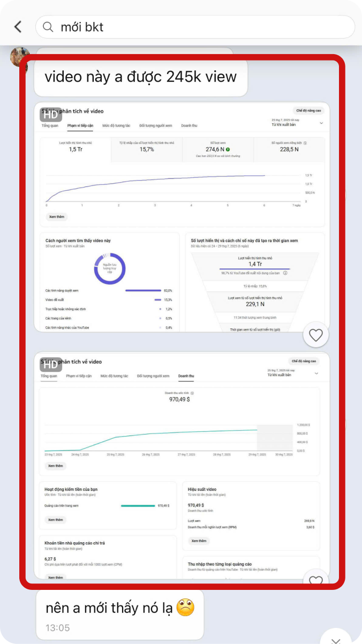The width and height of the screenshot is (362, 644).
Task: Open the Từ khi xuất bản dropdown in the revenue screenshot
Action: (316, 373)
